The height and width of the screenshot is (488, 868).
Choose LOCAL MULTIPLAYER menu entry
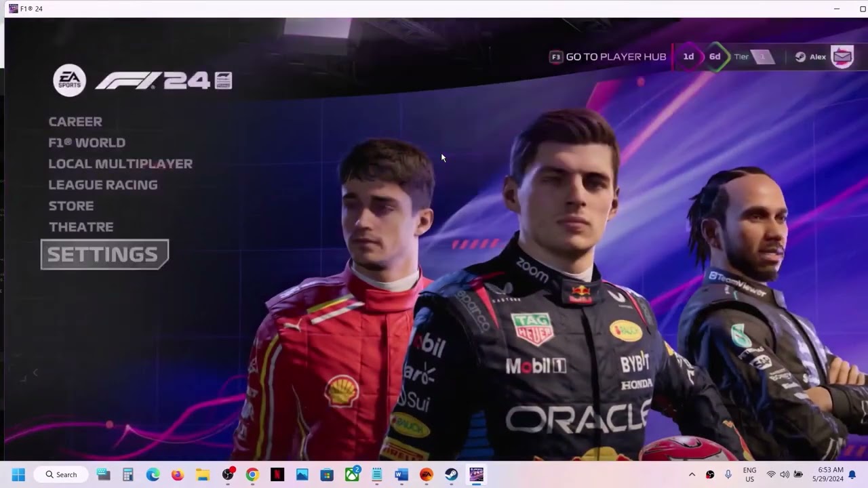click(121, 164)
